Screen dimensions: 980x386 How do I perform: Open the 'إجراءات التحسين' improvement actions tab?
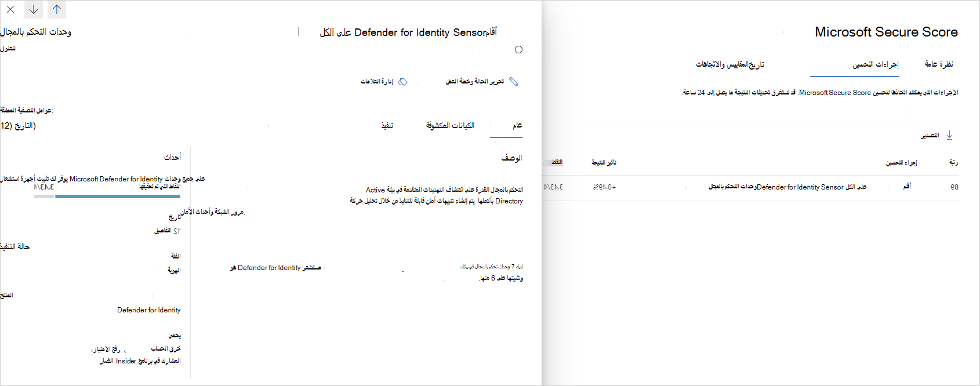[x=875, y=64]
